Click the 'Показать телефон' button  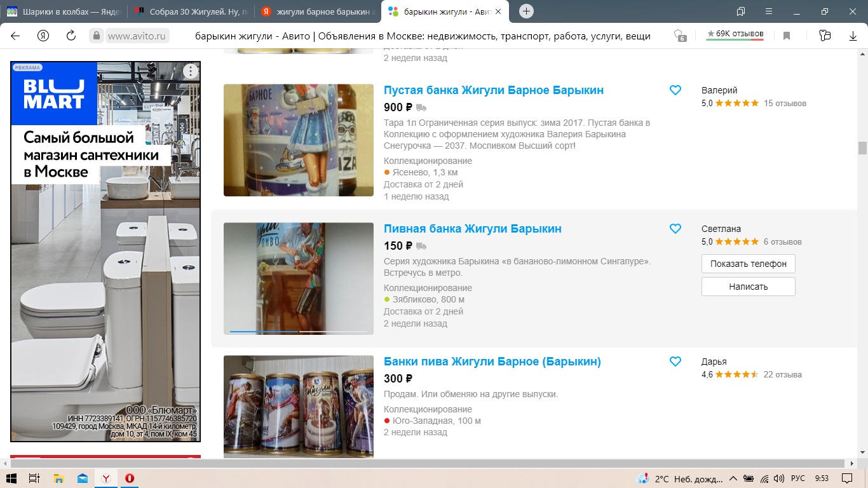click(x=749, y=264)
